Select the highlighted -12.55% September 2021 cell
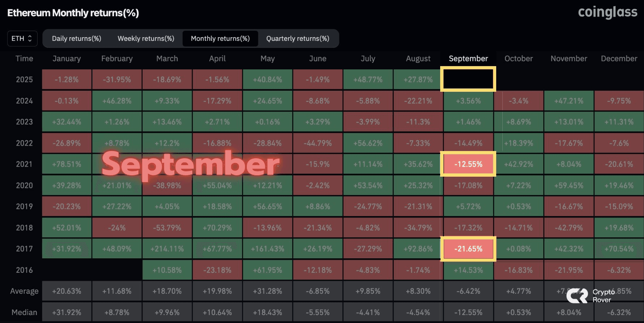 tap(468, 164)
